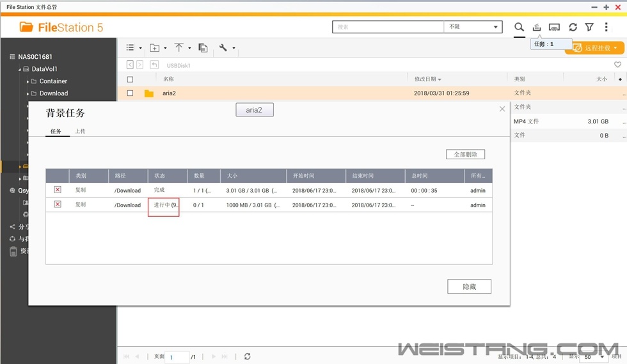This screenshot has width=627, height=364.
Task: Open the orange remote mount dropdown
Action: 594,48
